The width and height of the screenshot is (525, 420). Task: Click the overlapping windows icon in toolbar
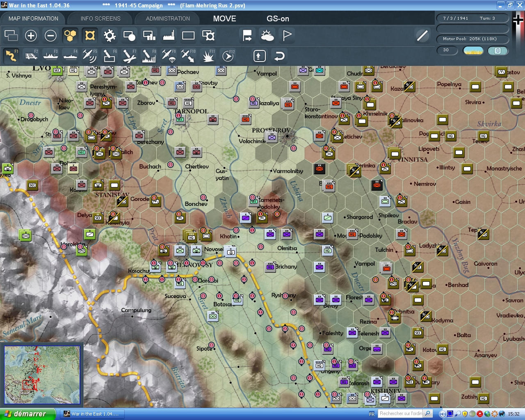tap(11, 36)
